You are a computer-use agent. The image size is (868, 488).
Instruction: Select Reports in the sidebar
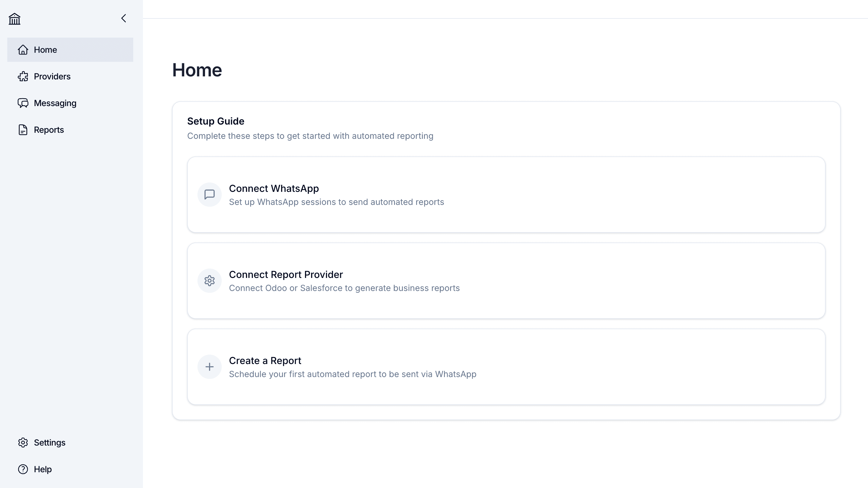click(49, 130)
